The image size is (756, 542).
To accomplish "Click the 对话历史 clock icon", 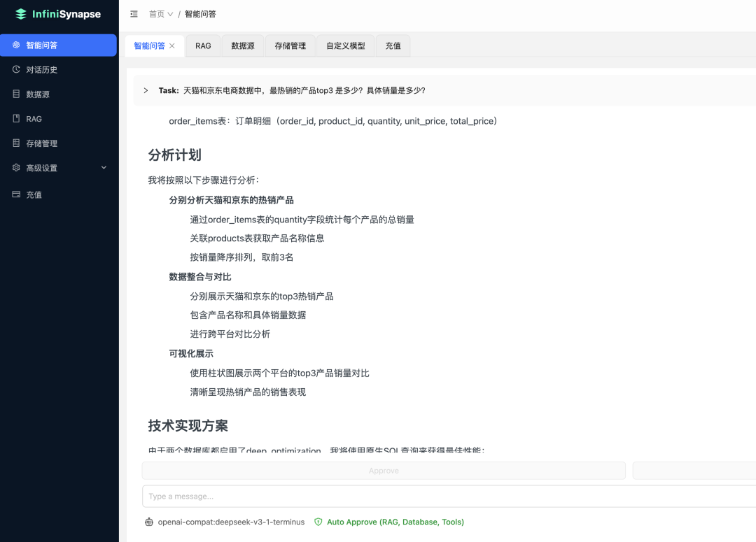I will pos(16,69).
